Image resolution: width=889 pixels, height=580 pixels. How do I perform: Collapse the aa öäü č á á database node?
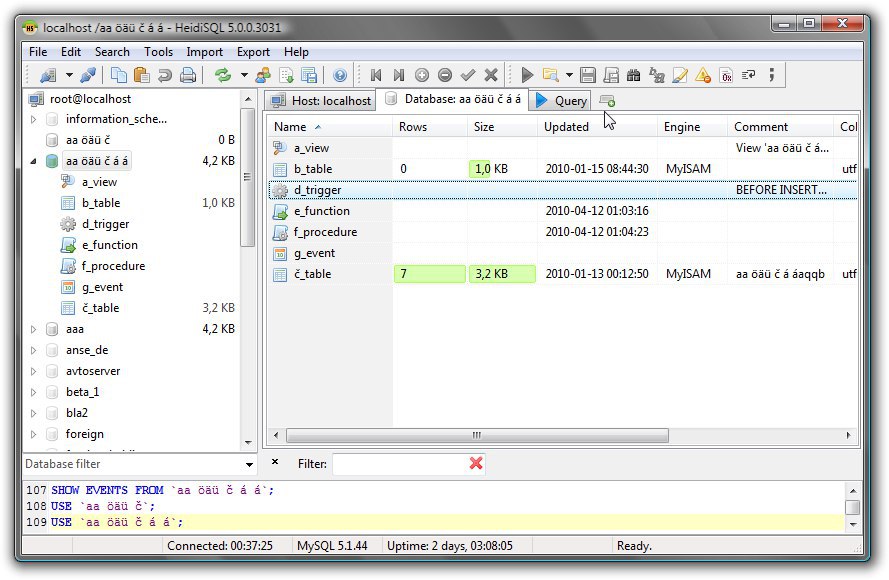click(x=33, y=161)
